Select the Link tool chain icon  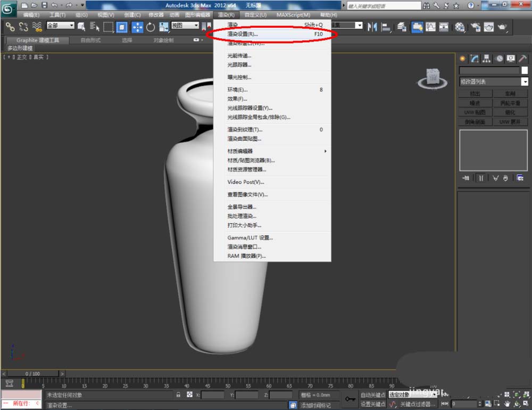tap(10, 27)
